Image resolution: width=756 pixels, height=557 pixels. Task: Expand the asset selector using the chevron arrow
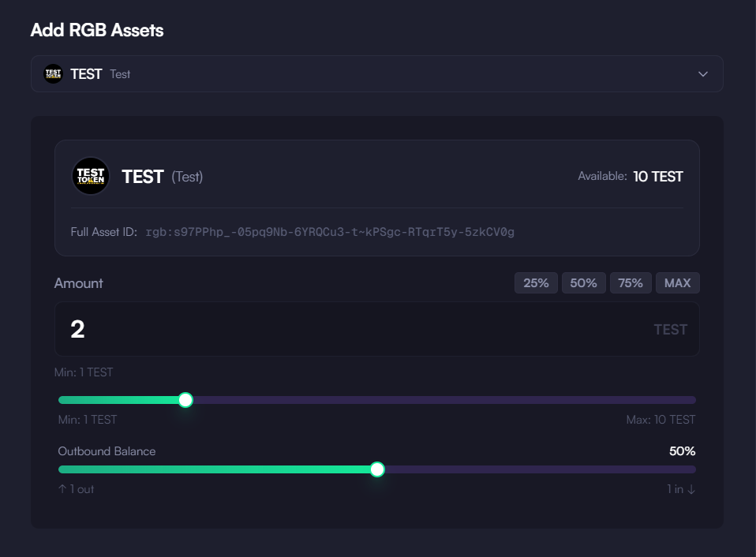[703, 73]
